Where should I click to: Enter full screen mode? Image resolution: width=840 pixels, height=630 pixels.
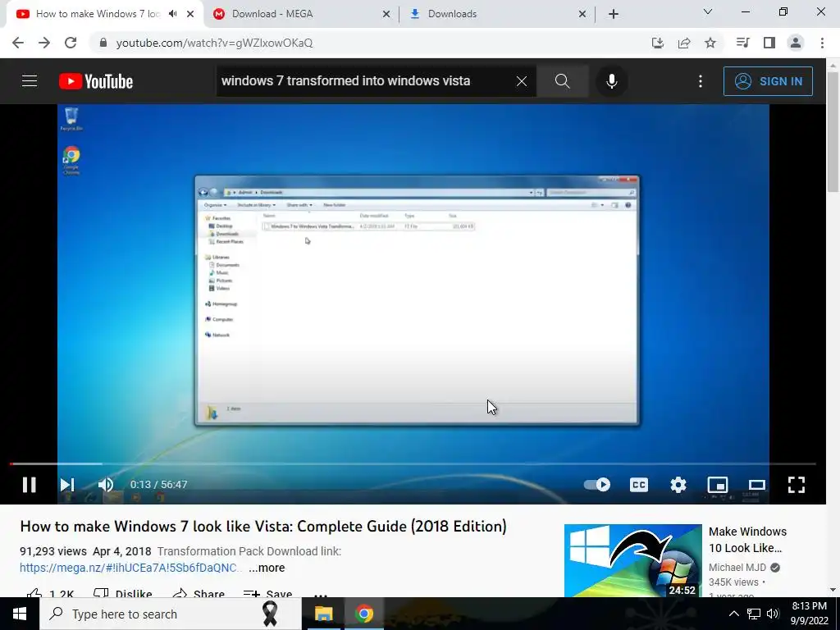(797, 485)
